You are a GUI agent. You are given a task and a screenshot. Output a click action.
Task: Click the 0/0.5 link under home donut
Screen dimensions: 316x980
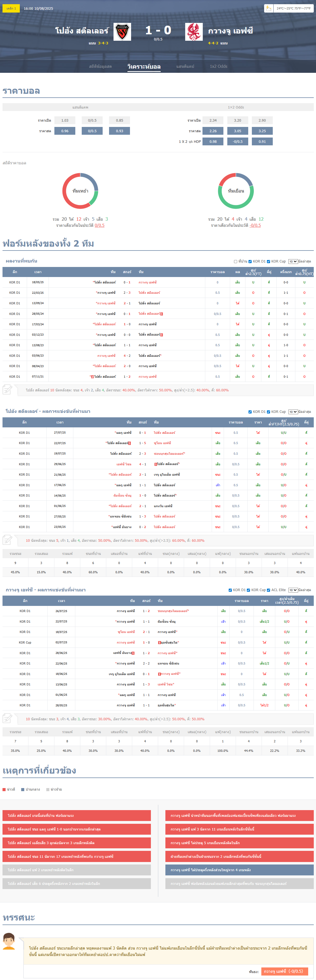100,225
